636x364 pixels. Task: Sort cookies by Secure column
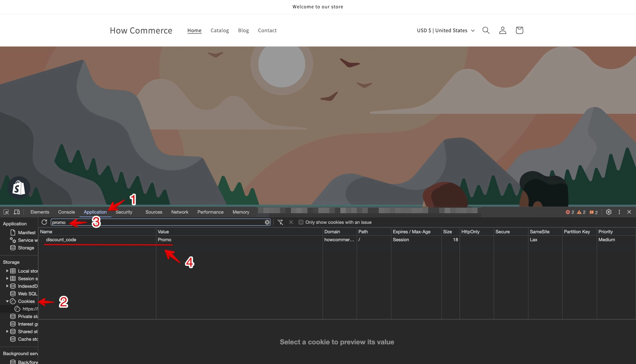click(x=511, y=232)
